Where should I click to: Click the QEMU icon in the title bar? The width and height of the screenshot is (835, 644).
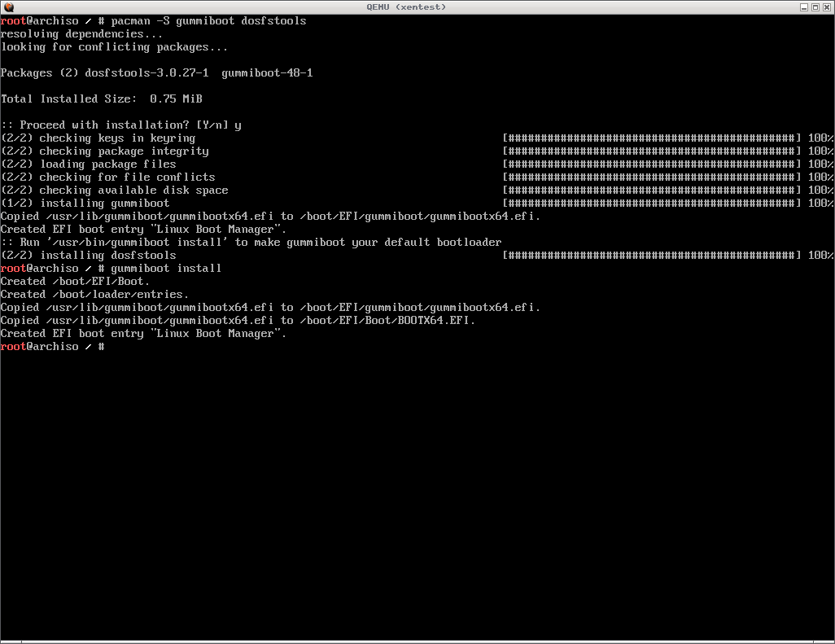coord(7,7)
